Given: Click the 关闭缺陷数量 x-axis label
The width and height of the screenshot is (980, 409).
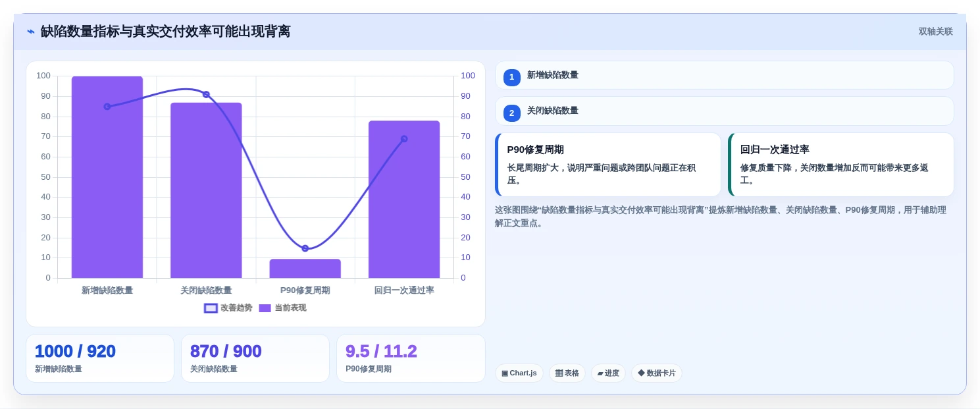Looking at the screenshot, I should (206, 290).
